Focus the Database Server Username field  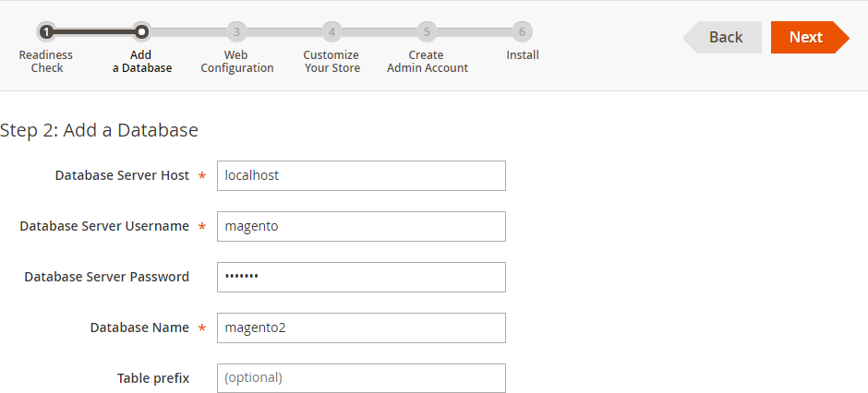(361, 226)
